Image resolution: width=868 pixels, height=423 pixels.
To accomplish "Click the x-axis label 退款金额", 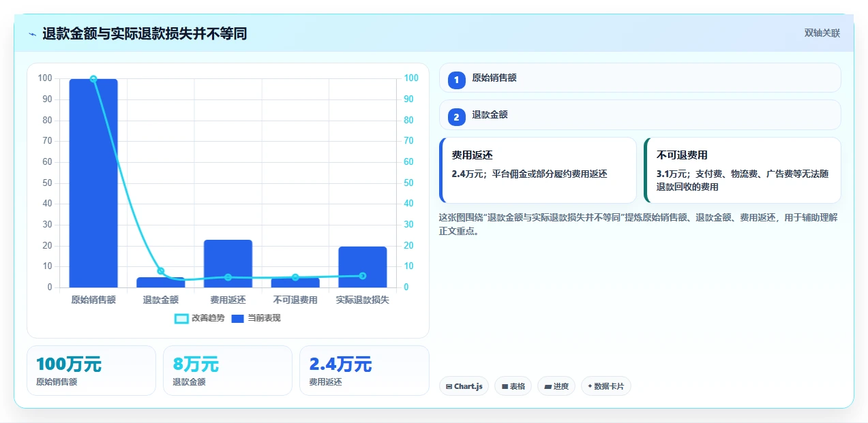I will point(161,300).
